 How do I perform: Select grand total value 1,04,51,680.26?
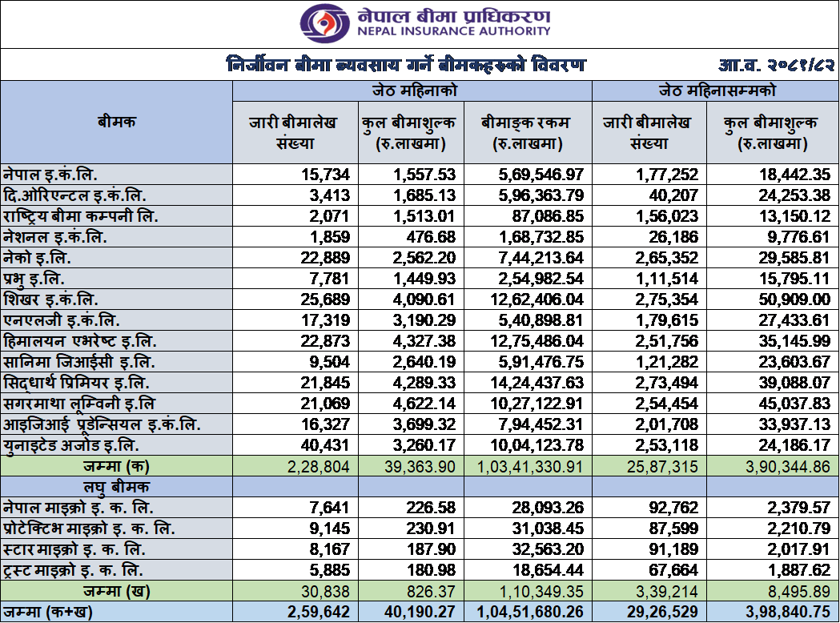coord(530,612)
